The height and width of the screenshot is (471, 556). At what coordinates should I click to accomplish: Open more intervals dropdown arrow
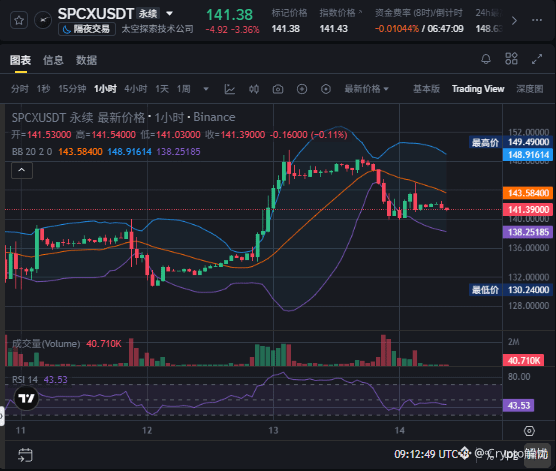click(206, 89)
